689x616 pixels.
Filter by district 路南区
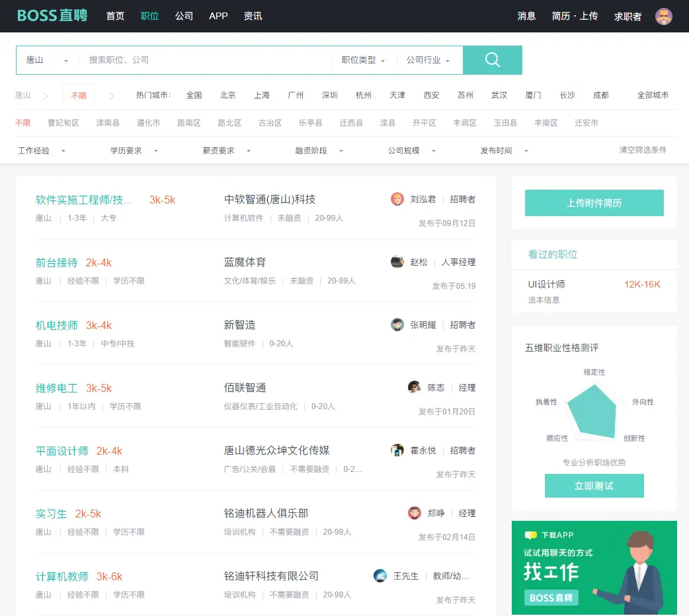(x=189, y=122)
